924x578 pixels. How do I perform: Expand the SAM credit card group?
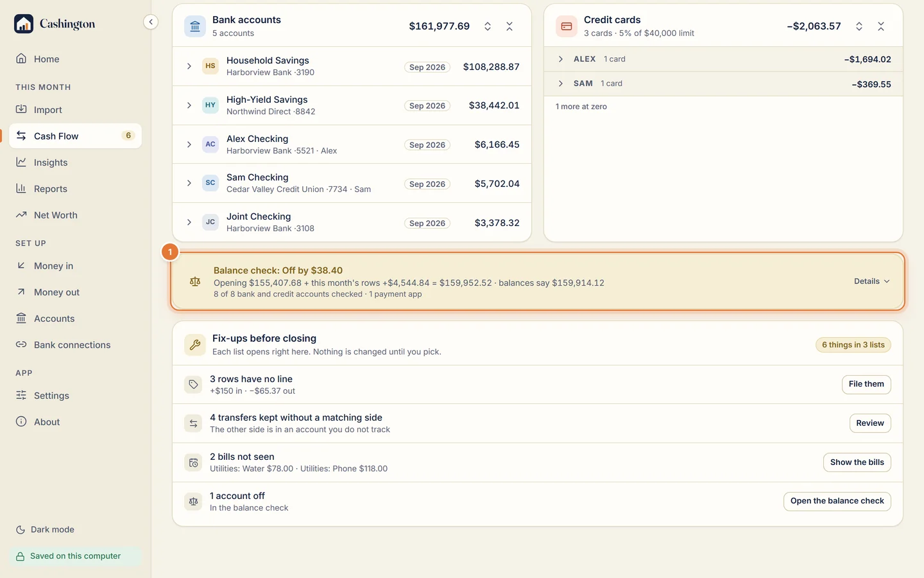[561, 83]
